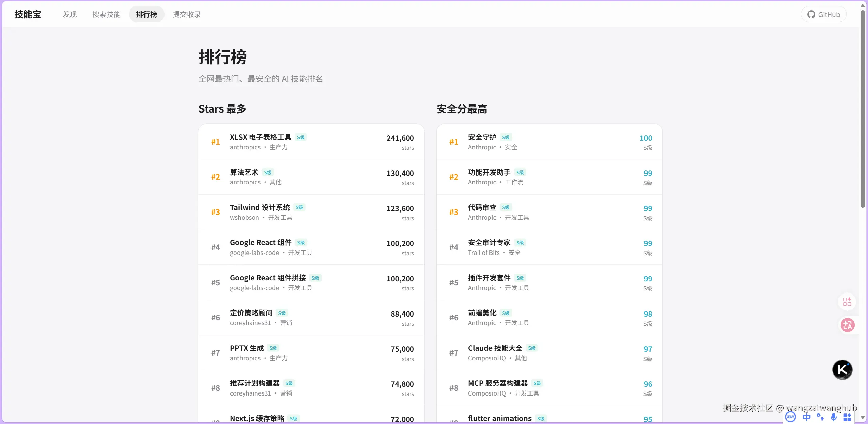Open the black K assistant icon

click(x=842, y=369)
